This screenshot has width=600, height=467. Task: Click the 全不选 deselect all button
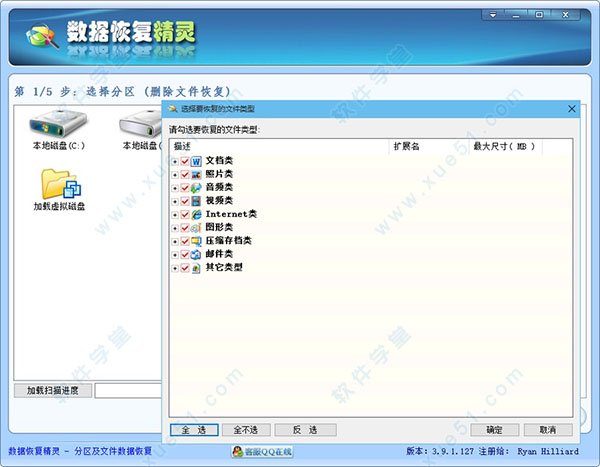point(246,429)
